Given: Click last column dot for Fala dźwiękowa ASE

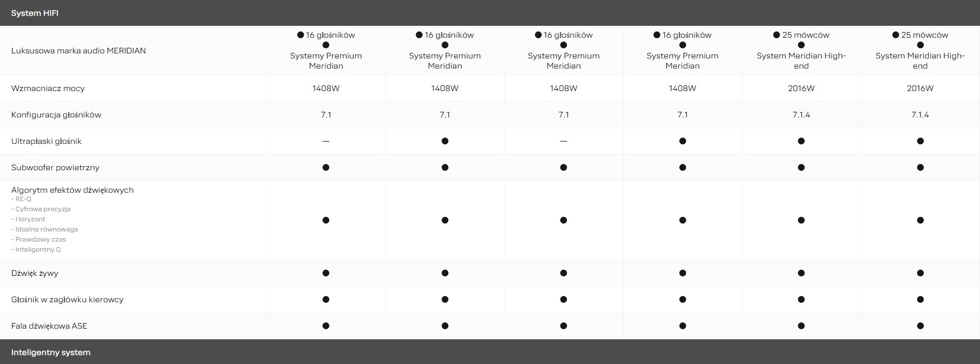Looking at the screenshot, I should (x=920, y=326).
